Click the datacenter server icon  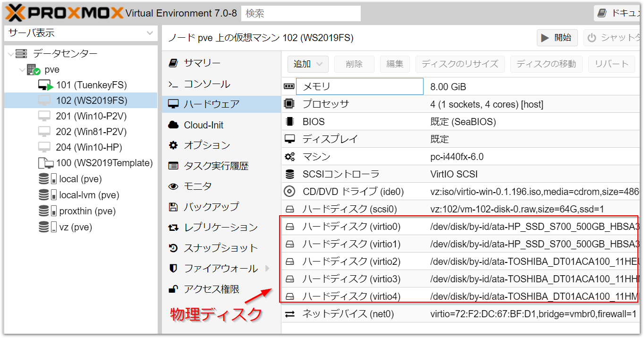pos(21,54)
